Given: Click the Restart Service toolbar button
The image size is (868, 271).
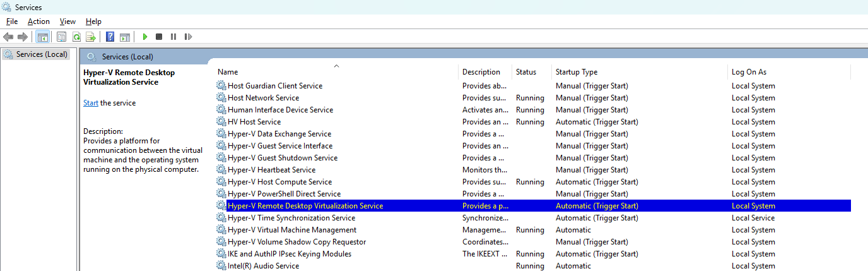Looking at the screenshot, I should (188, 37).
